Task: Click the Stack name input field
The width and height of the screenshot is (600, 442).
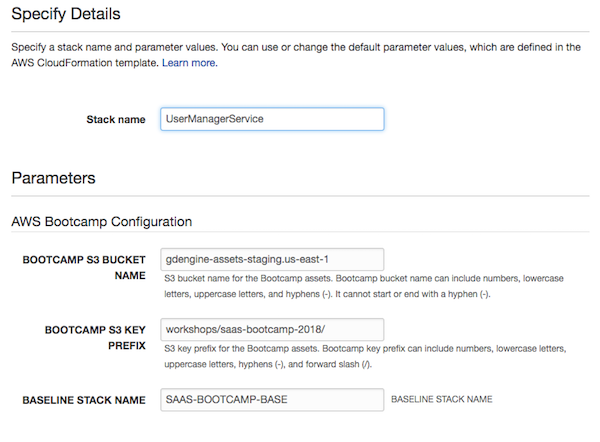Action: coord(272,119)
